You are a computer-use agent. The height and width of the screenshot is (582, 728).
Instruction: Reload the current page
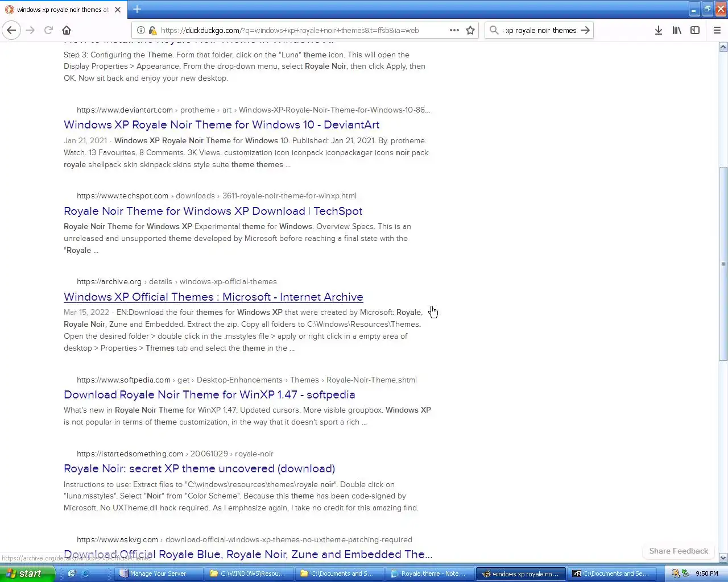(x=48, y=30)
